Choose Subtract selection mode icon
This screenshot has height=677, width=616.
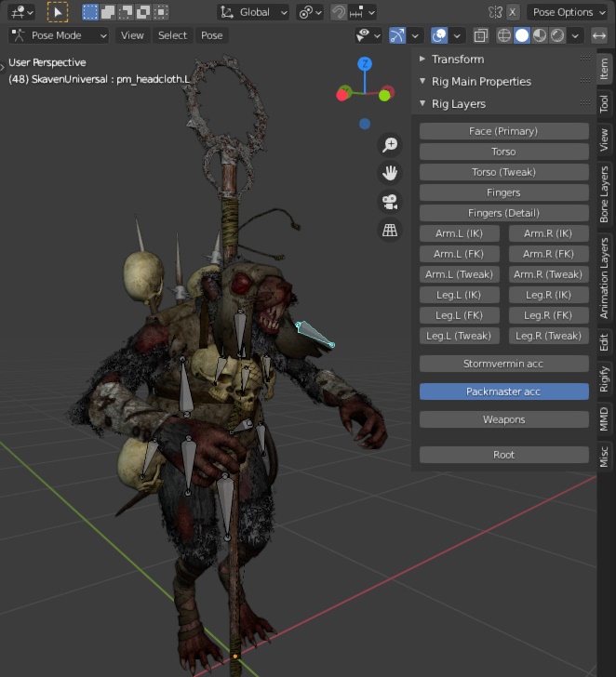click(126, 12)
